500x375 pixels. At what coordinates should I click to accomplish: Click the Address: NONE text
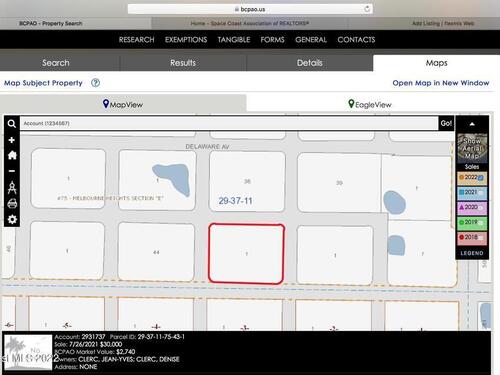coord(76,367)
